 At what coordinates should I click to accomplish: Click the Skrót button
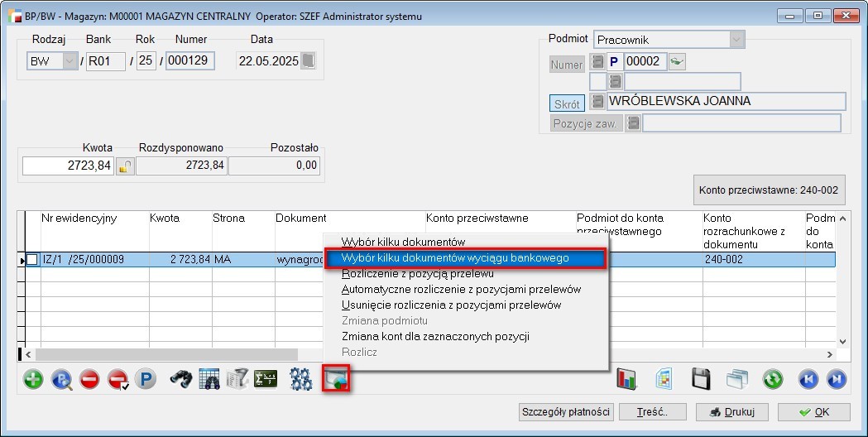[567, 103]
